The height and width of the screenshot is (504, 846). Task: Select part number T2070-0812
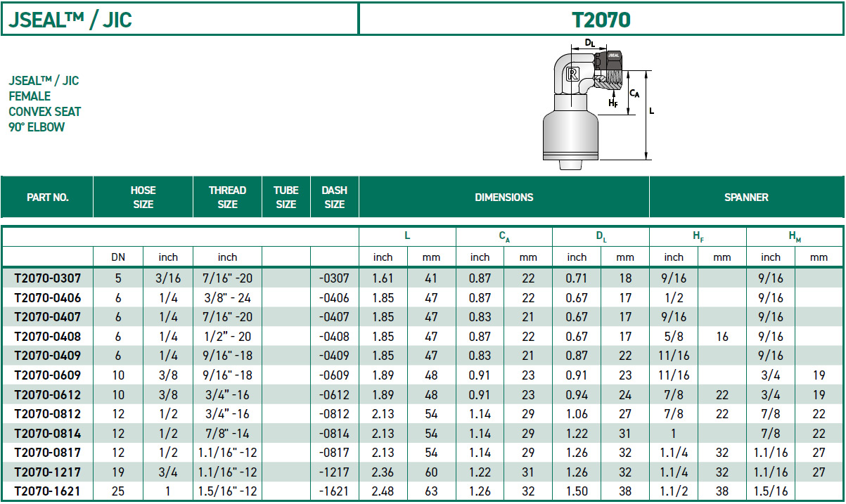pyautogui.click(x=48, y=414)
